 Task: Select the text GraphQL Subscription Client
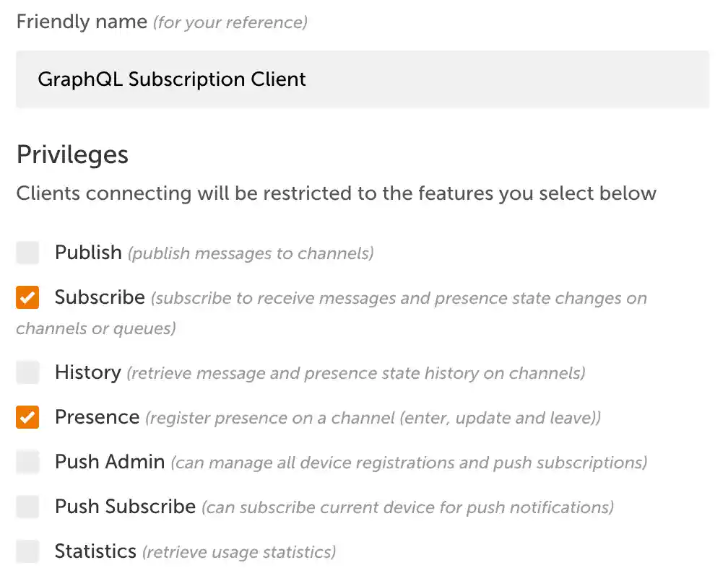coord(172,79)
